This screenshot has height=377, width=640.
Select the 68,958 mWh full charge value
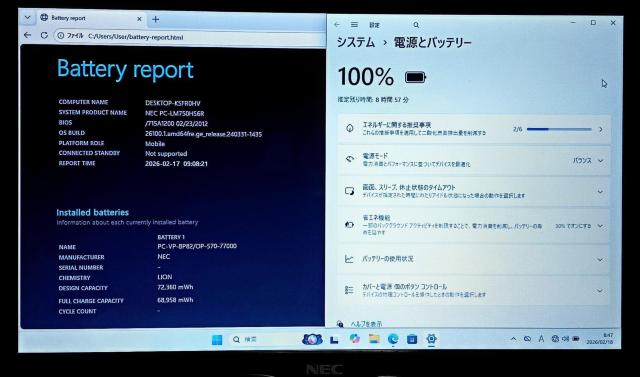[175, 300]
